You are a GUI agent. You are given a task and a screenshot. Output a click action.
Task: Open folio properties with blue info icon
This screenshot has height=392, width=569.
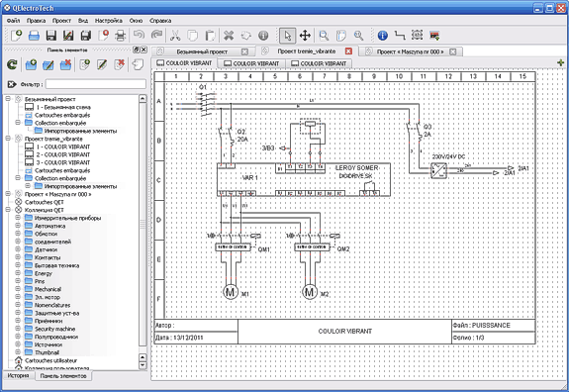[383, 36]
